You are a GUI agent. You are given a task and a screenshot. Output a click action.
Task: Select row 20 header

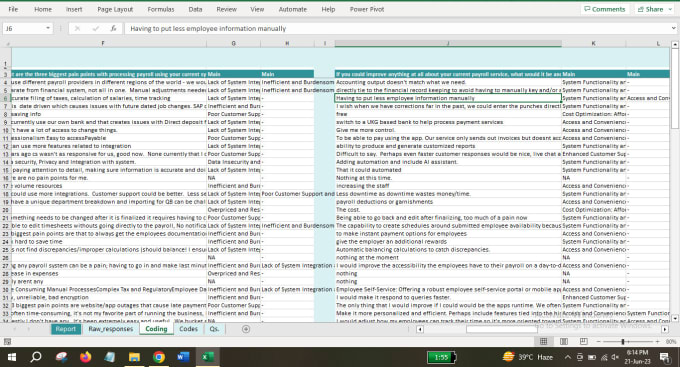click(6, 210)
